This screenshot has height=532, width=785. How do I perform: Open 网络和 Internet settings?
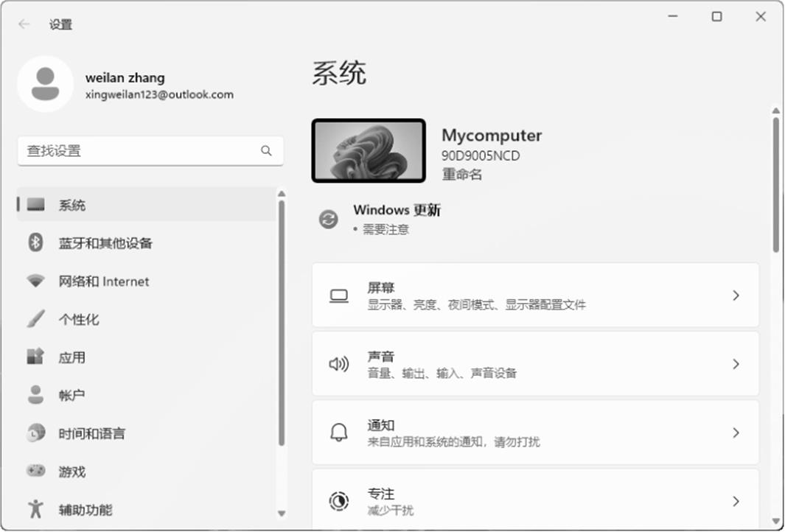pos(104,281)
